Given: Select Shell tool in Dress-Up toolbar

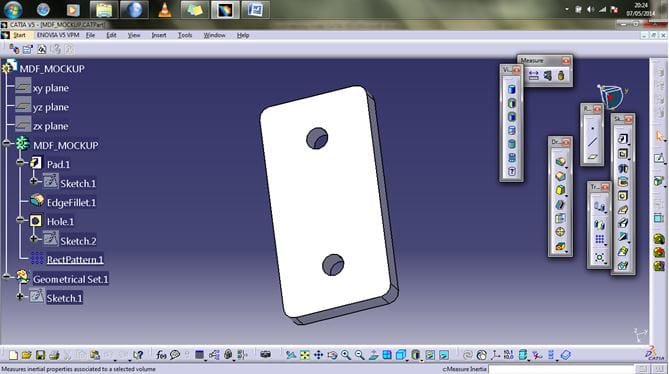Looking at the screenshot, I should pyautogui.click(x=560, y=204).
